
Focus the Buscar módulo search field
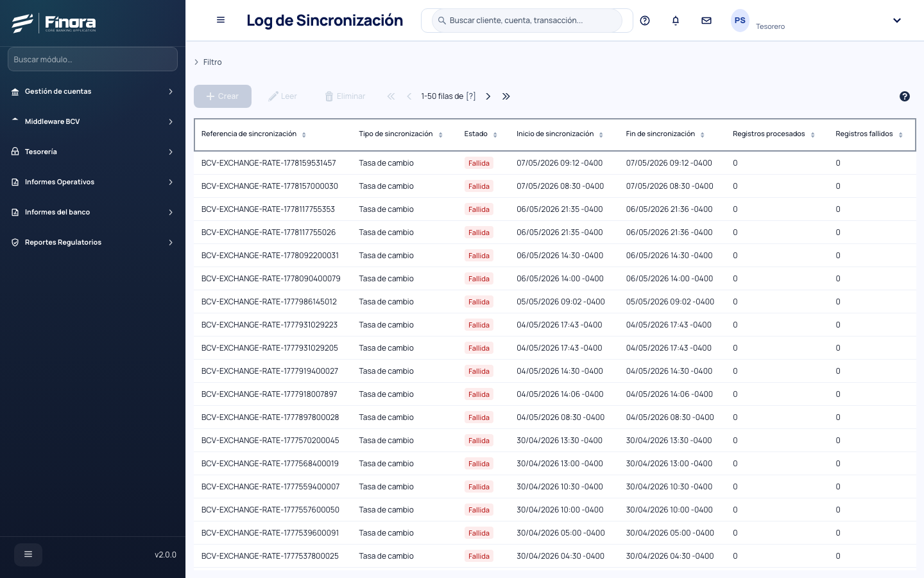pos(92,59)
